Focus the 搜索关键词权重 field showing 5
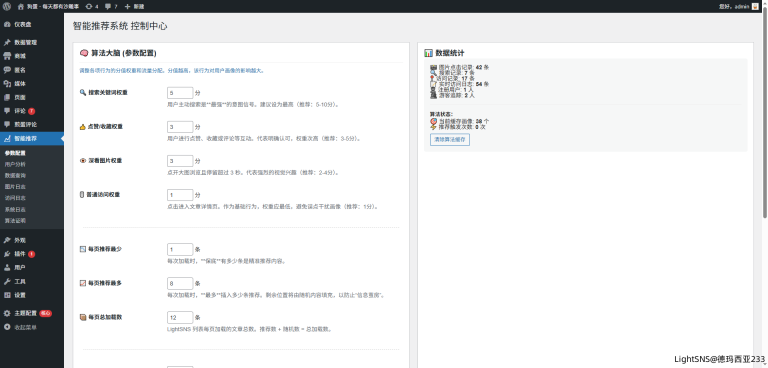Viewport: 768px width, 368px height. click(180, 93)
